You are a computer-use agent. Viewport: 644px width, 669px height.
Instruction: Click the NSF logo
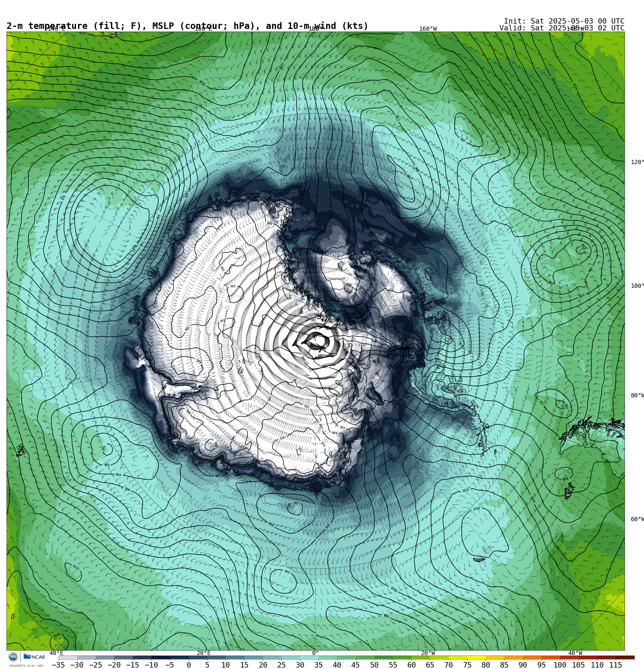coord(13,657)
